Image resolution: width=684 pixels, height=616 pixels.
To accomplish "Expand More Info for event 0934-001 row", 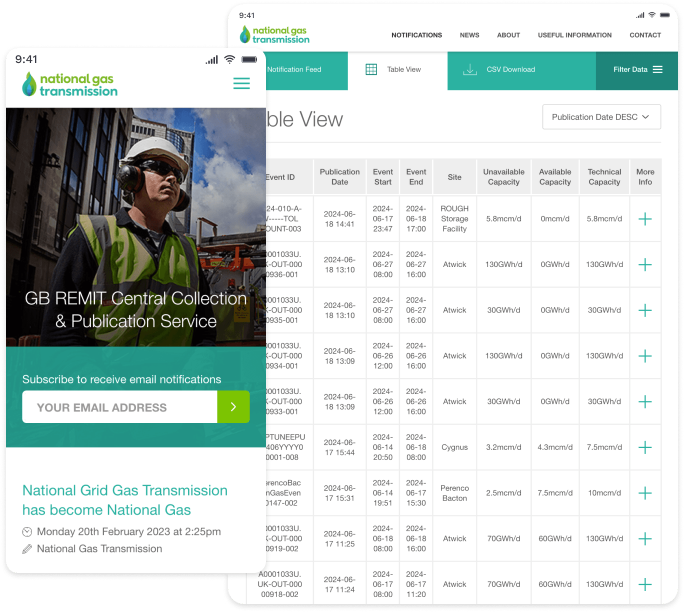I will (645, 356).
